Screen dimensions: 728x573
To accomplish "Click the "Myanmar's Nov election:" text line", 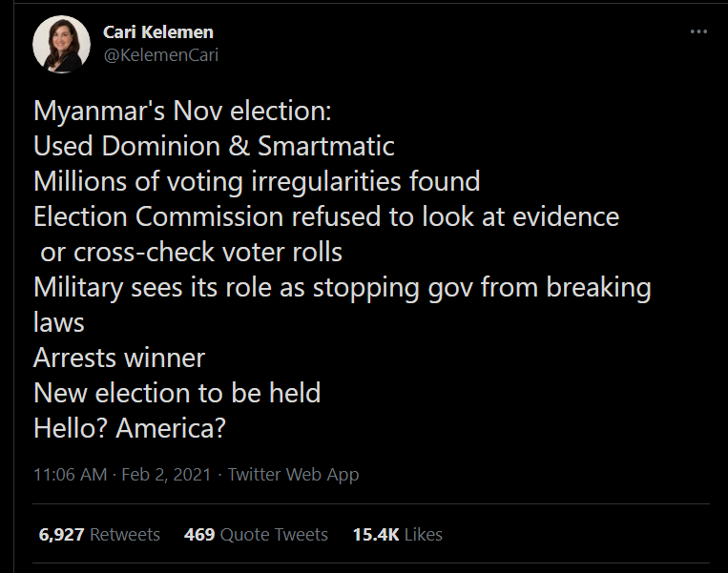I will pyautogui.click(x=182, y=112).
